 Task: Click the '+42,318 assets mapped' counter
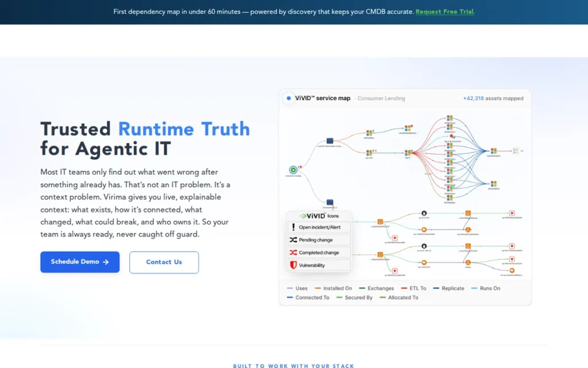[493, 98]
